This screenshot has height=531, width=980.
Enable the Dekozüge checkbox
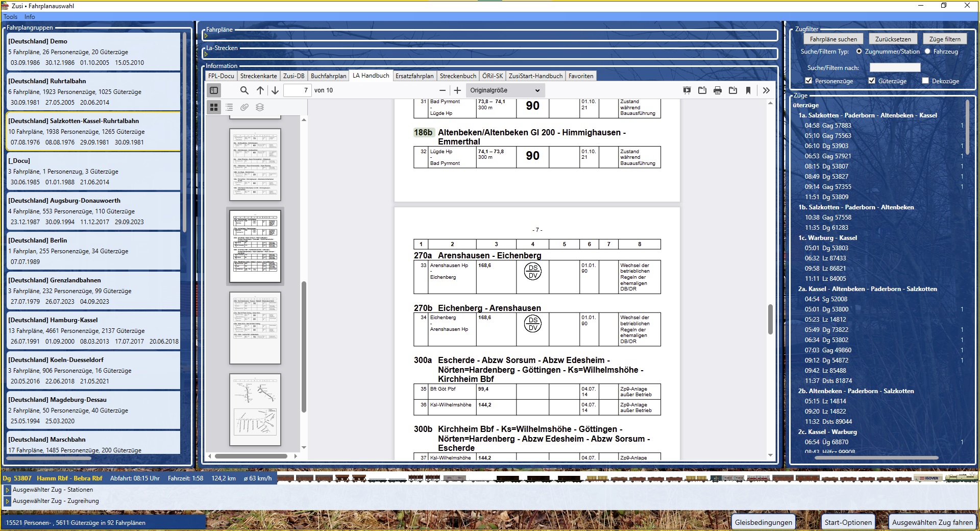tap(925, 81)
